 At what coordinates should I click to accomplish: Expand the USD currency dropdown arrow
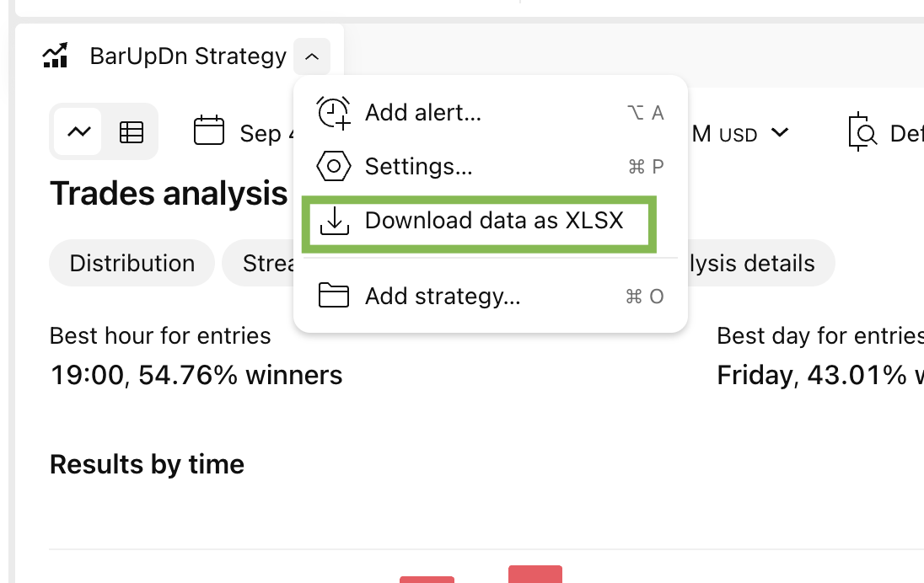[x=780, y=132]
